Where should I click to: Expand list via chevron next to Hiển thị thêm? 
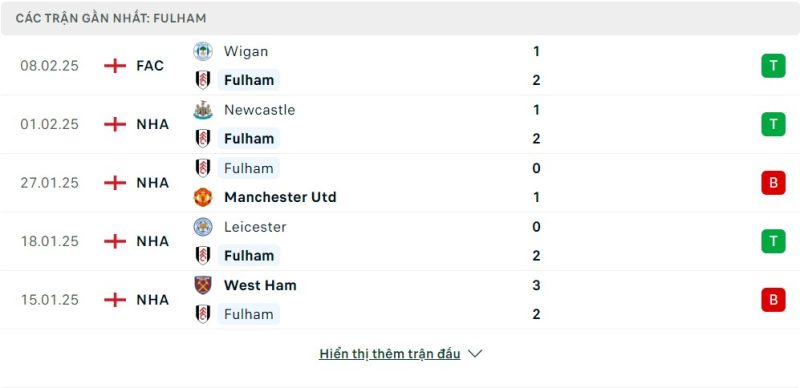[x=475, y=354]
